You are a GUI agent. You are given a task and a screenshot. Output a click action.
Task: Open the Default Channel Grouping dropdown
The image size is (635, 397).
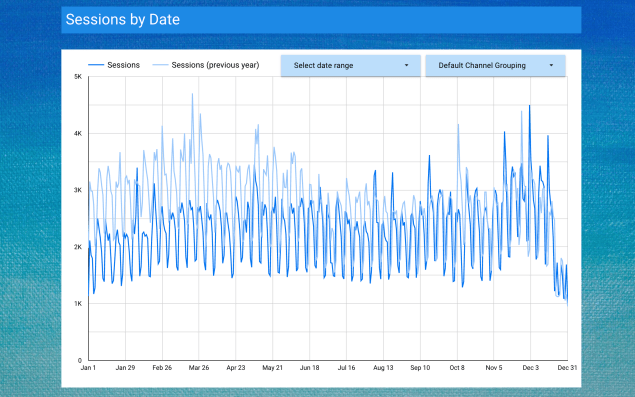(495, 66)
